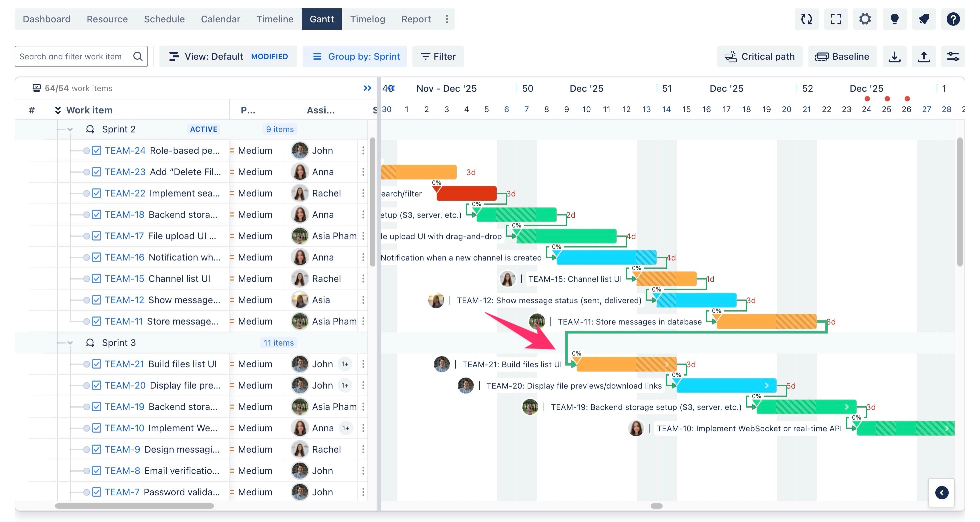Viewport: 980px width, 522px height.
Task: Toggle the TEAM-20 checkbox icon
Action: click(97, 385)
